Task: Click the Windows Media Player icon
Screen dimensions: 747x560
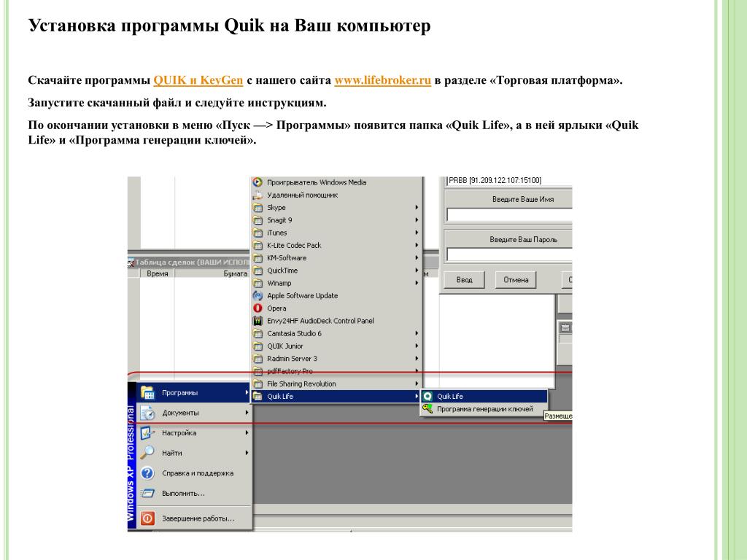Action: [x=258, y=182]
